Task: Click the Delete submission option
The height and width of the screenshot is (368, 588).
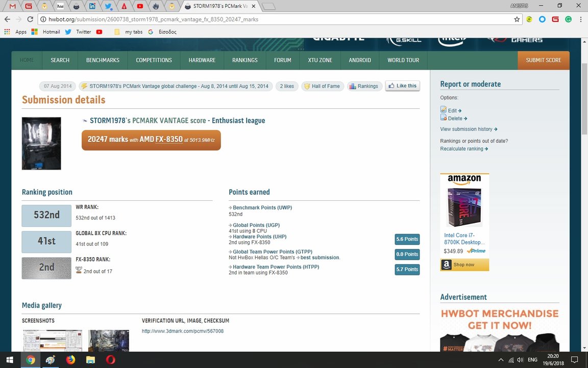Action: (454, 118)
